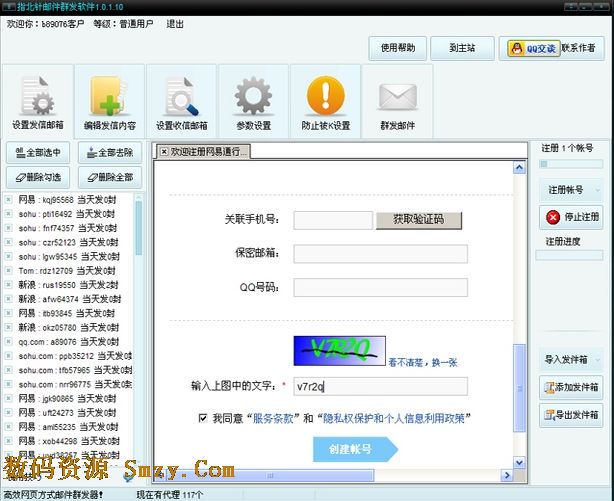This screenshot has height=501, width=614.
Task: Click the 删除全部 eraser button
Action: pos(110,177)
